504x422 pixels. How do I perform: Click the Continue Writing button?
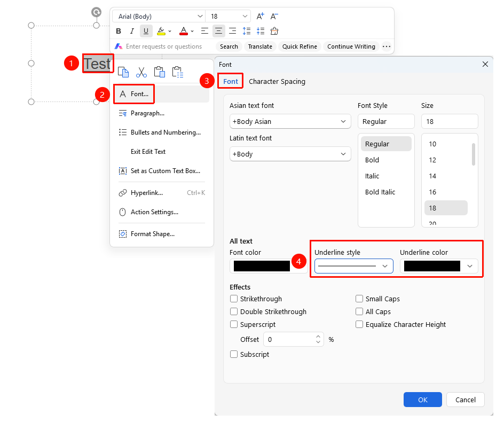pyautogui.click(x=351, y=46)
